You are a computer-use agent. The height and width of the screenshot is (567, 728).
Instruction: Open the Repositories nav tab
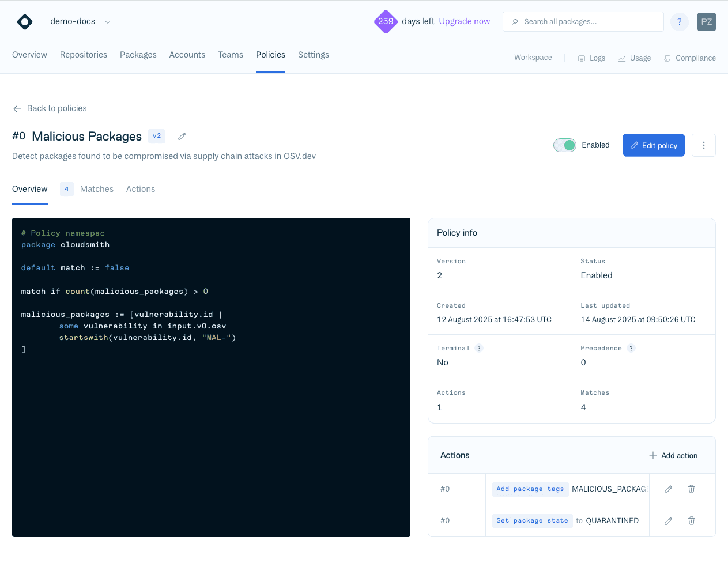click(x=84, y=55)
